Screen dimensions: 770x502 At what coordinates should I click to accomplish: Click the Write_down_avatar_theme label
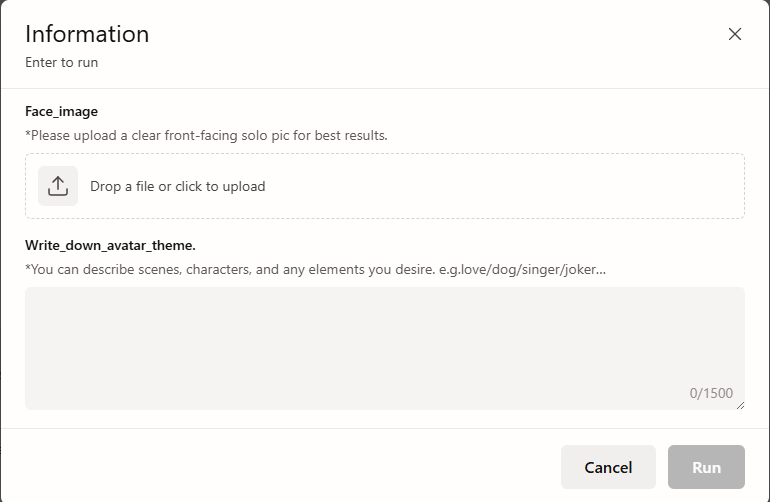coord(110,245)
